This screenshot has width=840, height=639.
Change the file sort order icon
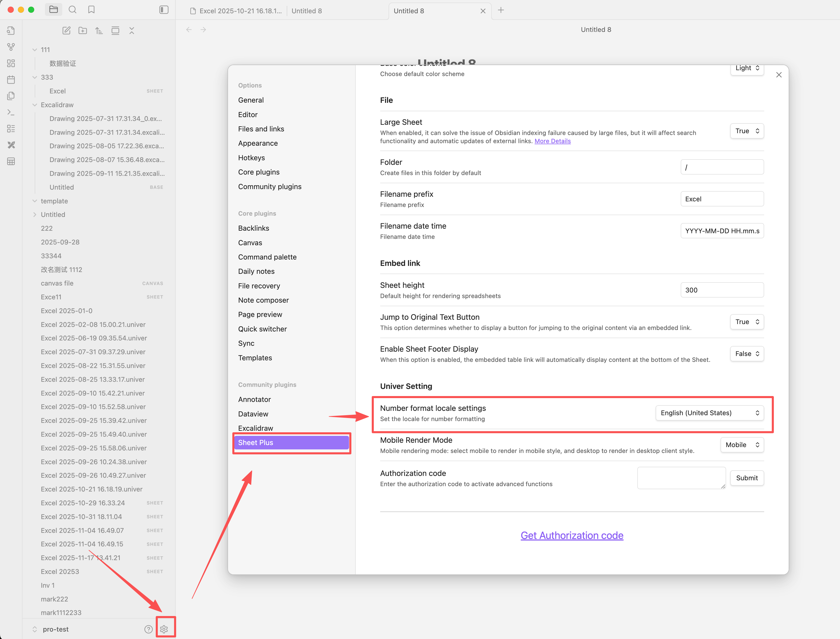click(x=99, y=31)
